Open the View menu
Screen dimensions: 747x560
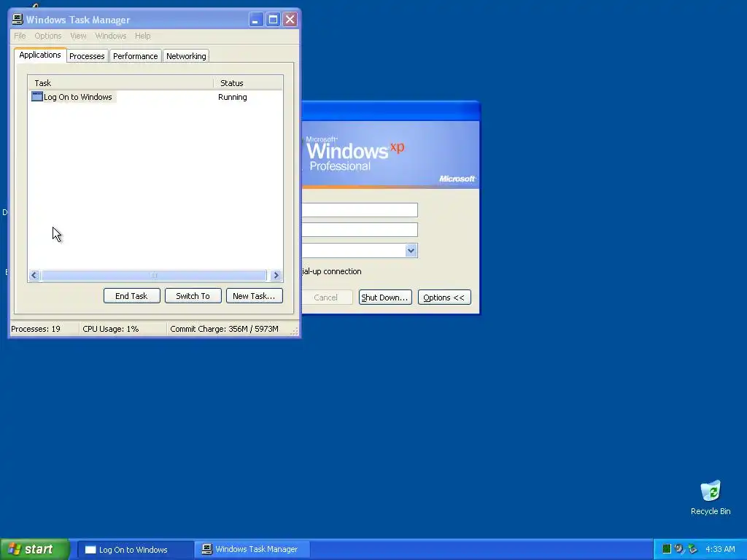tap(78, 36)
